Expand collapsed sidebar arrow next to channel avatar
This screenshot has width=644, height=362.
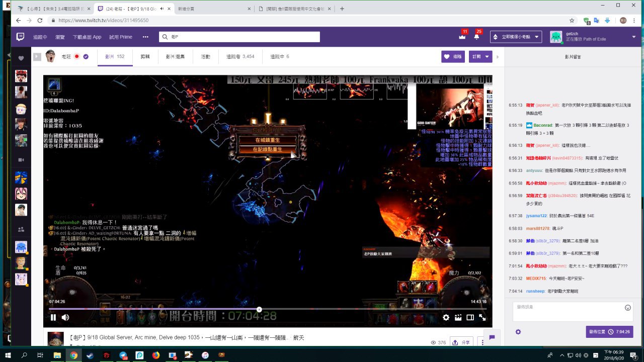[x=37, y=57]
